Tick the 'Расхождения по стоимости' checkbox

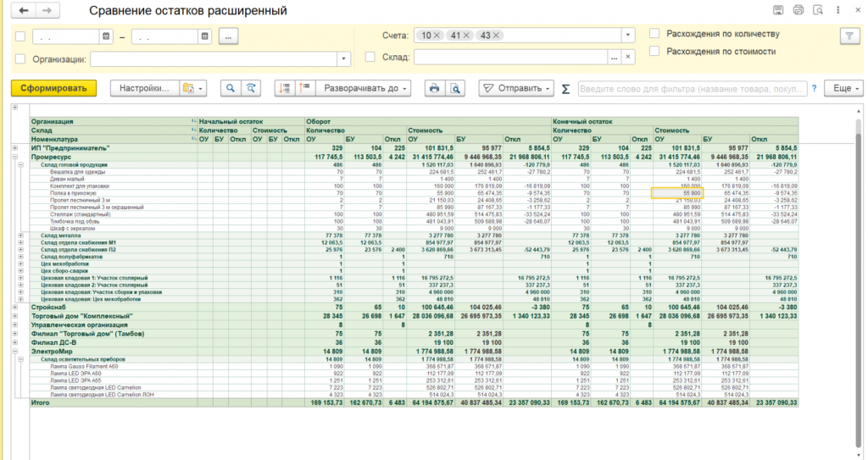pos(654,51)
